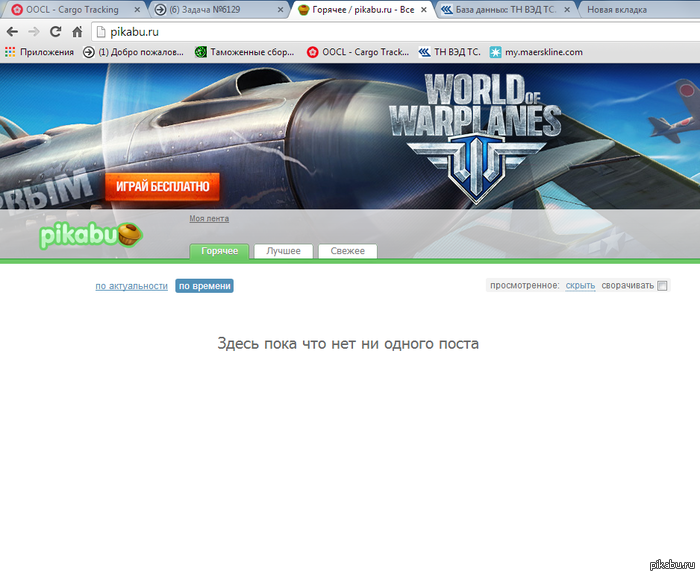Toggle the сворачивать checkbox
This screenshot has height=576, width=700.
click(x=662, y=286)
